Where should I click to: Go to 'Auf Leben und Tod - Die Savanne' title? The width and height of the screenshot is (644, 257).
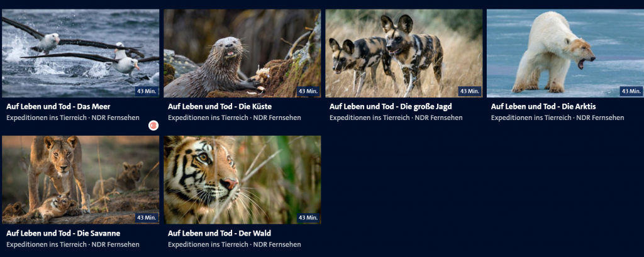coord(64,233)
